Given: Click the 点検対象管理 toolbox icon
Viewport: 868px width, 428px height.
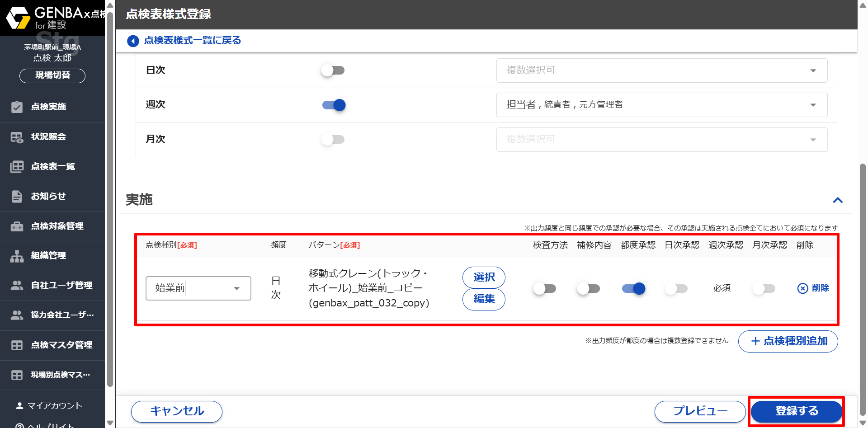Looking at the screenshot, I should click(x=17, y=226).
